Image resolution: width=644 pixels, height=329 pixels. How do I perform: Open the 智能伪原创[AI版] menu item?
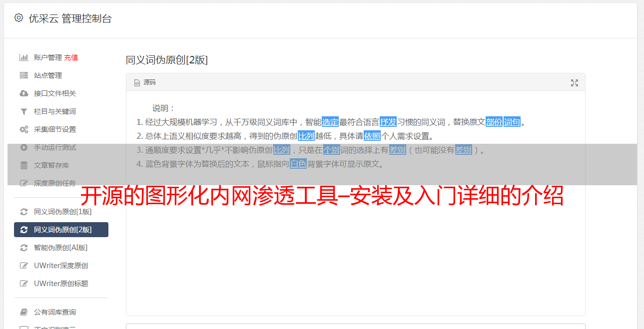point(61,248)
